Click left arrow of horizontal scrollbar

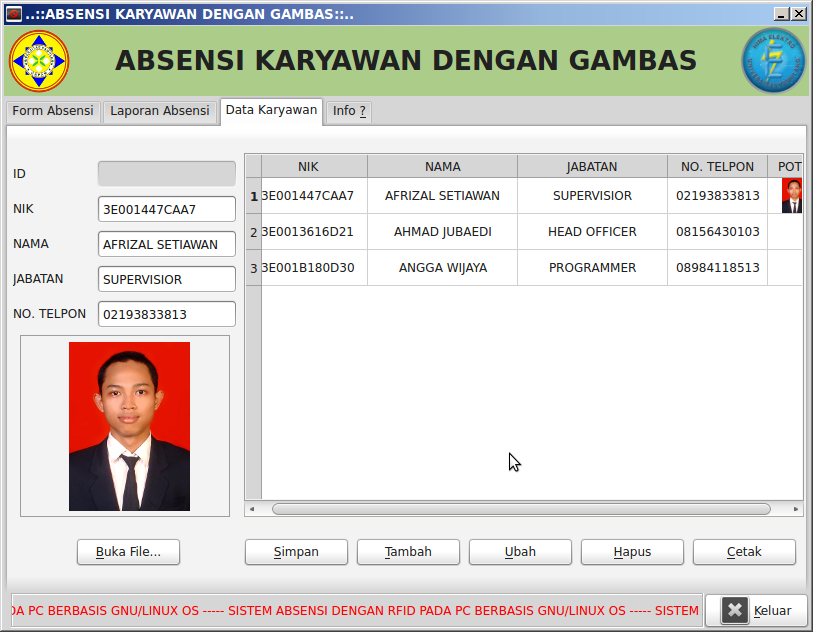(252, 509)
